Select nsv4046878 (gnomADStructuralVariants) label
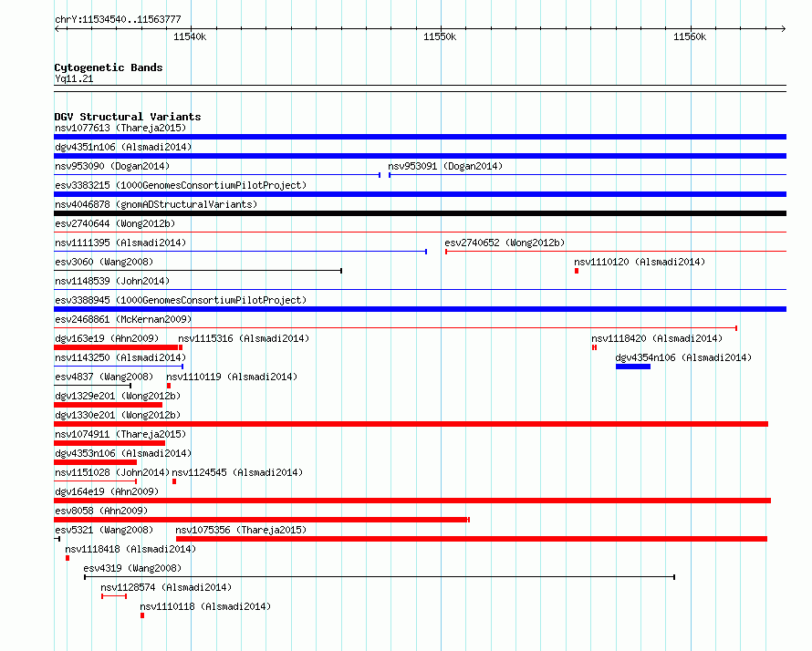Screen dimensions: 812x651 pos(156,204)
